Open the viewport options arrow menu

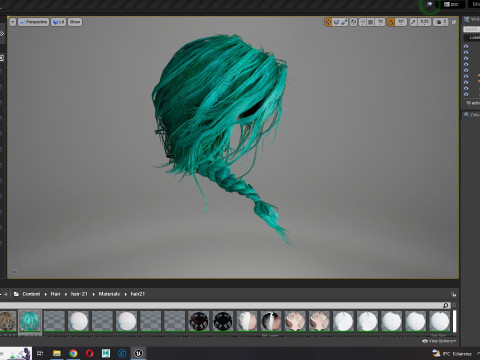click(x=13, y=22)
